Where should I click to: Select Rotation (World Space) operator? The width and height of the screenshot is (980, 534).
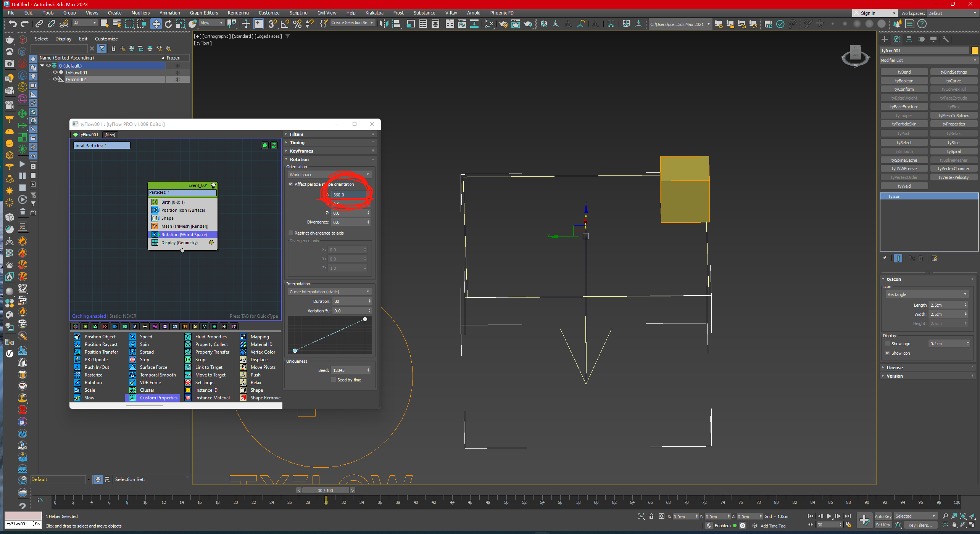[x=182, y=235]
